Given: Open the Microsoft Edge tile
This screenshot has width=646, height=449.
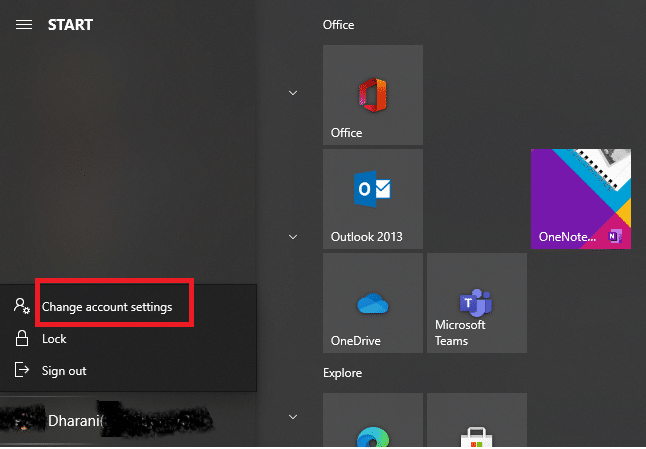Looking at the screenshot, I should 373,420.
